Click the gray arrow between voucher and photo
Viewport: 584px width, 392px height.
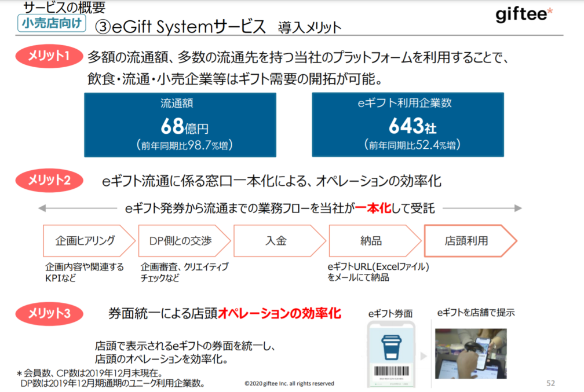(x=424, y=356)
